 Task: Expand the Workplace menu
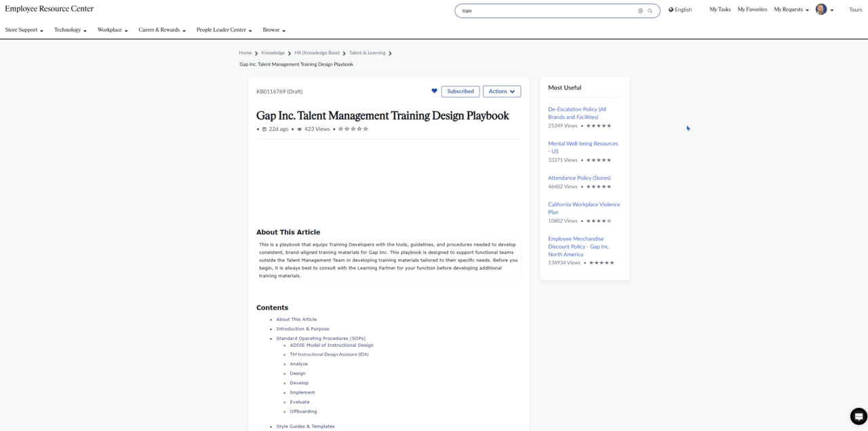113,30
